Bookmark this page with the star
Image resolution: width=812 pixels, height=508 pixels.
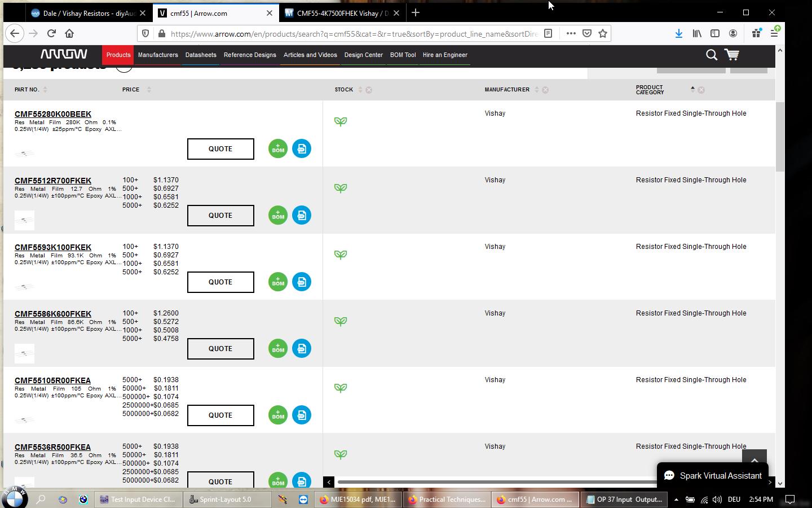tap(603, 33)
